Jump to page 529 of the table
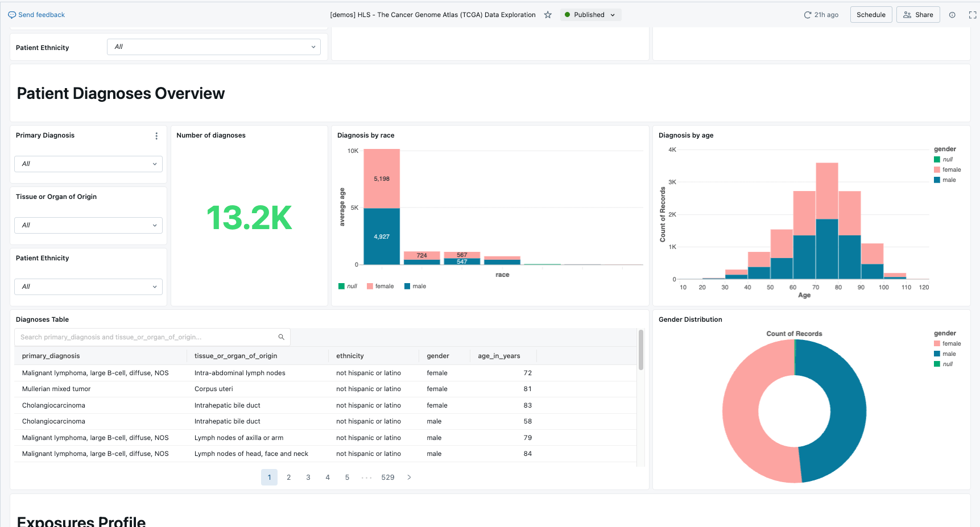980x527 pixels. [387, 477]
